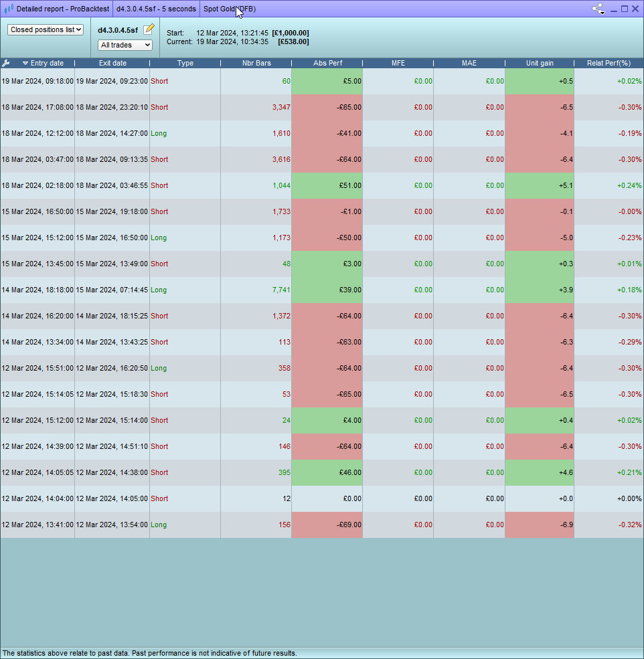This screenshot has width=644, height=659.
Task: Click the Entry date sort arrow
Action: (x=25, y=64)
